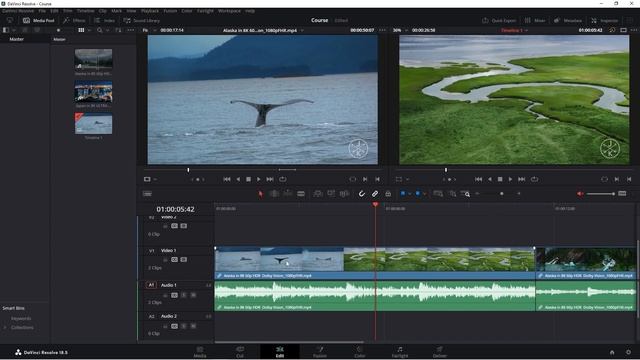Image resolution: width=640 pixels, height=360 pixels.
Task: Click the Replace Clip icon
Action: point(344,194)
